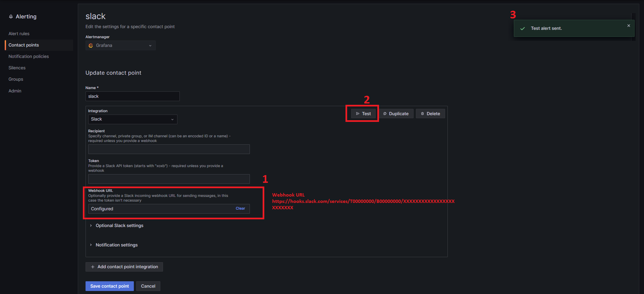This screenshot has height=294, width=644.
Task: Click the 'Token' field label
Action: tap(94, 161)
